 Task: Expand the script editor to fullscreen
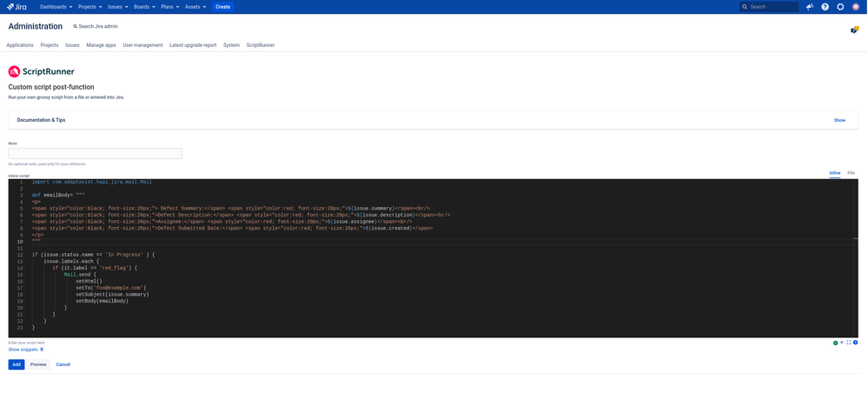click(x=849, y=343)
